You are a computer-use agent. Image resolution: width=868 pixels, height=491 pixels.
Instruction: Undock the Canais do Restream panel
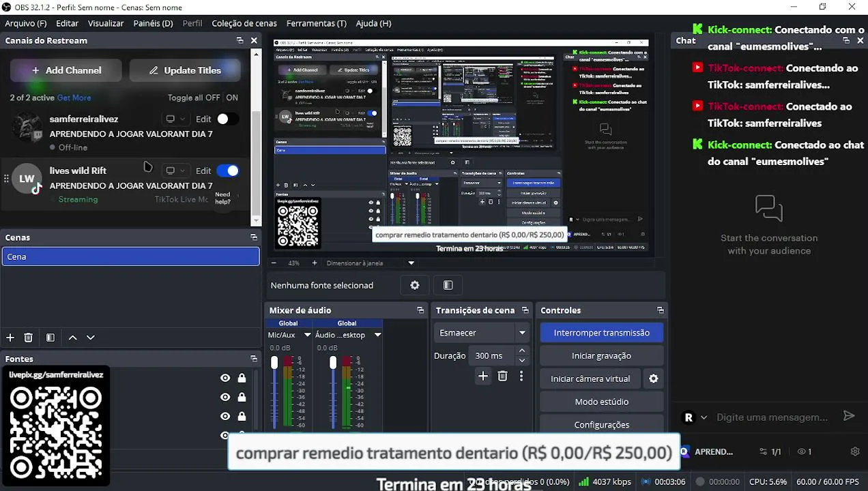pyautogui.click(x=240, y=40)
